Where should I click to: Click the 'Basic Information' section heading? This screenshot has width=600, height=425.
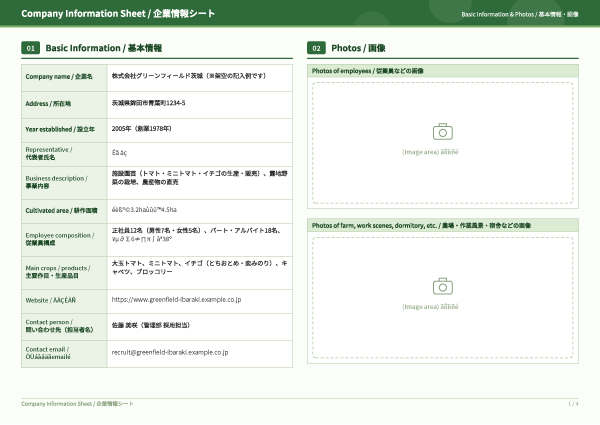pos(104,48)
